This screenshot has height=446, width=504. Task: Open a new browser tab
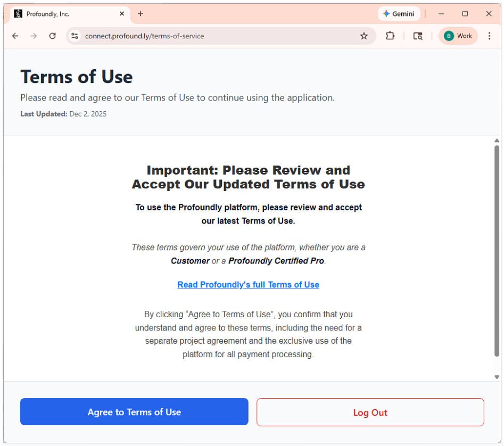click(x=141, y=13)
